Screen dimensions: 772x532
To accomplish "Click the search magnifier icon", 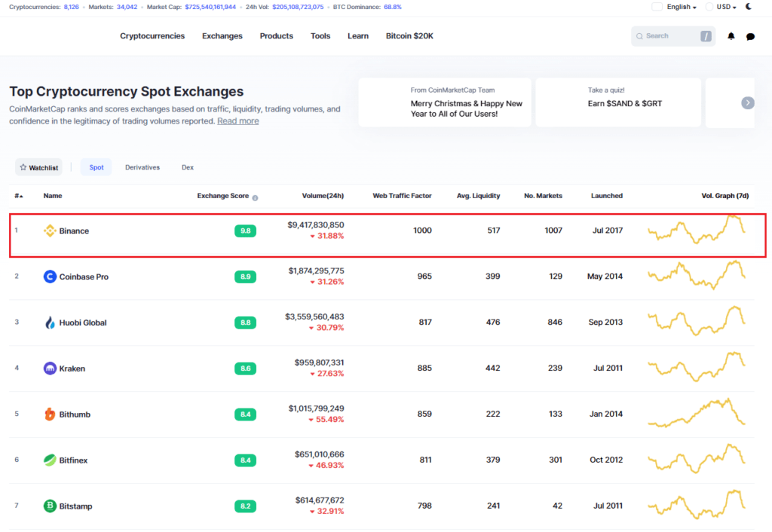I will (639, 36).
